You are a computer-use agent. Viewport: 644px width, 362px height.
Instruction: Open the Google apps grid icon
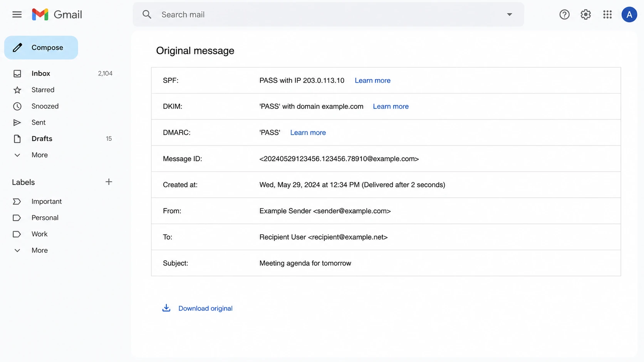click(x=607, y=15)
